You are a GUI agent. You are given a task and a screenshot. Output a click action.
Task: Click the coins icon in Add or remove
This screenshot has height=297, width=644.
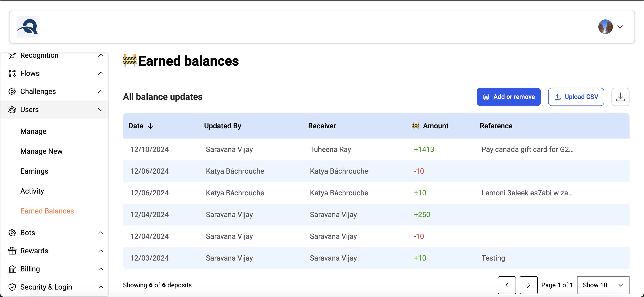[486, 97]
